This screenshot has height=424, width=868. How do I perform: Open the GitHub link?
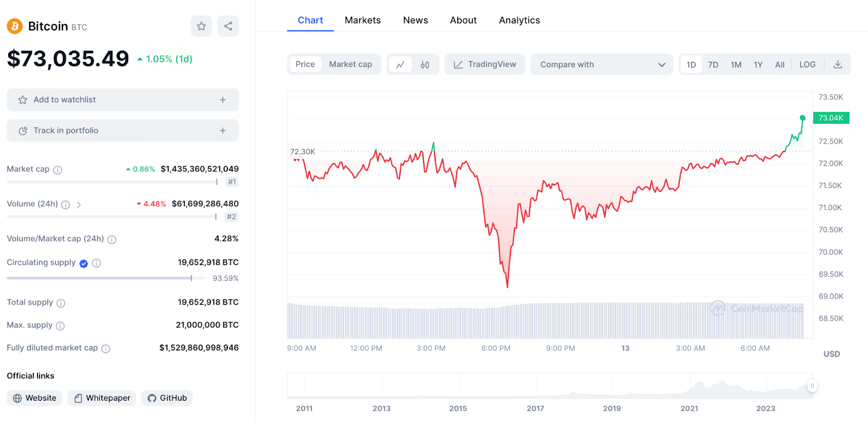point(167,398)
